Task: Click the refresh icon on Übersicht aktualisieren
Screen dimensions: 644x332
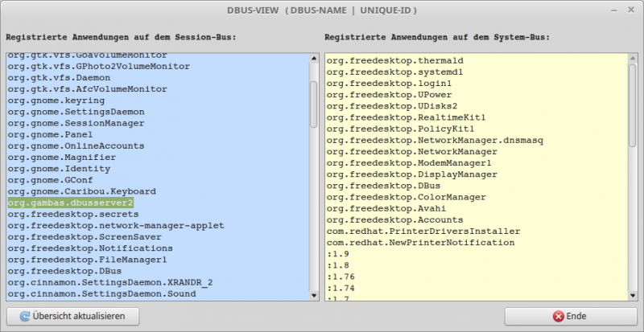Action: click(23, 317)
